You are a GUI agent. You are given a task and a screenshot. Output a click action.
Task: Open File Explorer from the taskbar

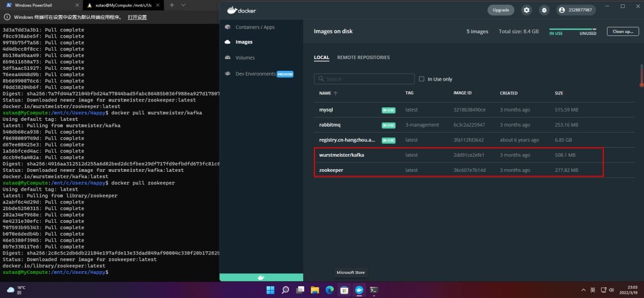click(315, 290)
